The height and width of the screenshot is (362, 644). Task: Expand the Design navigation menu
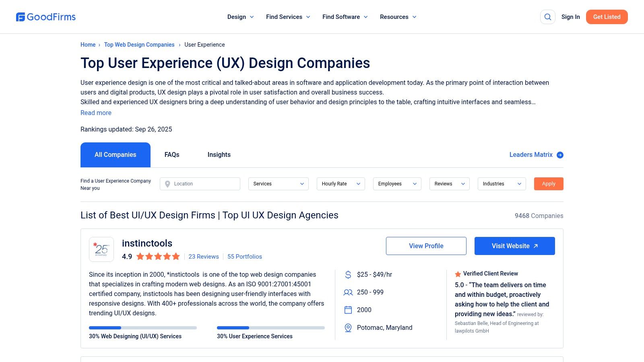click(240, 17)
